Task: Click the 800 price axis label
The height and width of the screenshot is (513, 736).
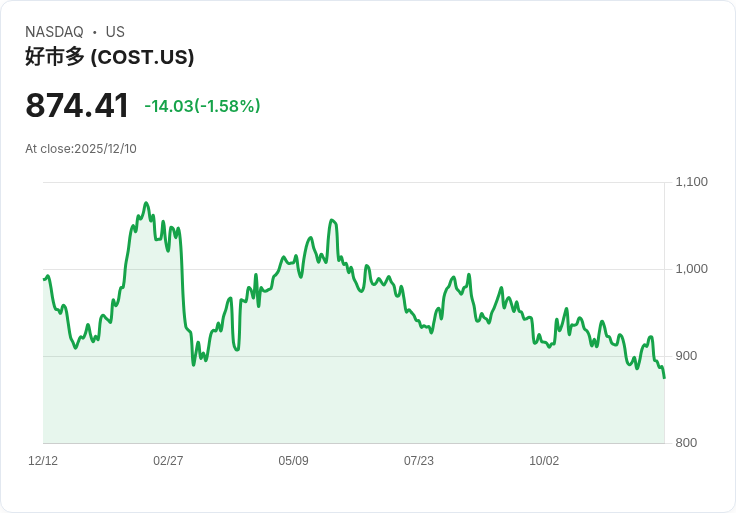Action: (686, 443)
